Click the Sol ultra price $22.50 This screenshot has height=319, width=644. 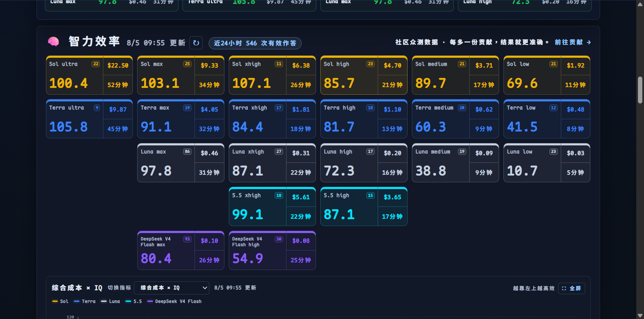(118, 65)
